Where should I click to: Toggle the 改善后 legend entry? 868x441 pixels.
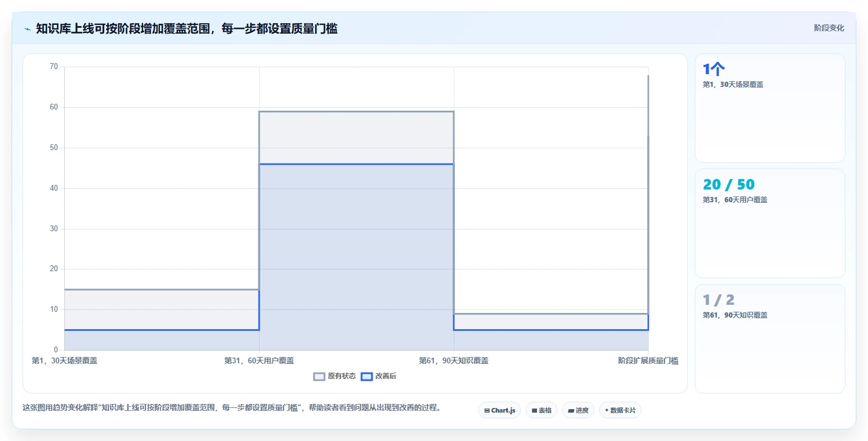click(379, 376)
